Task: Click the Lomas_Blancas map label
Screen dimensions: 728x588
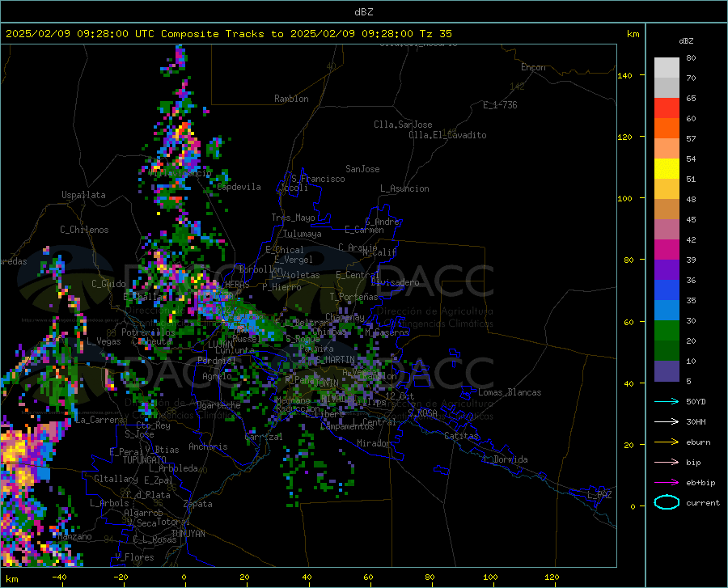Action: click(510, 392)
